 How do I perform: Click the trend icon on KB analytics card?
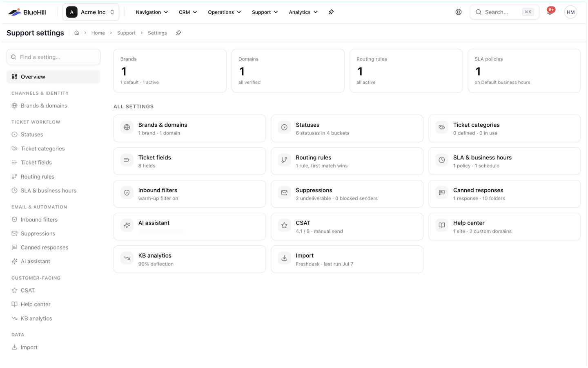click(x=127, y=258)
